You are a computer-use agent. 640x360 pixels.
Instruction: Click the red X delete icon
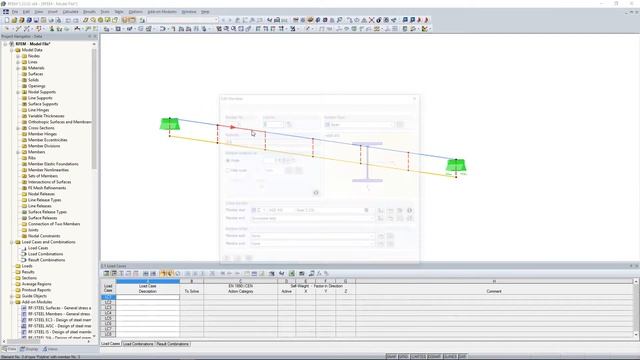pyautogui.click(x=371, y=20)
